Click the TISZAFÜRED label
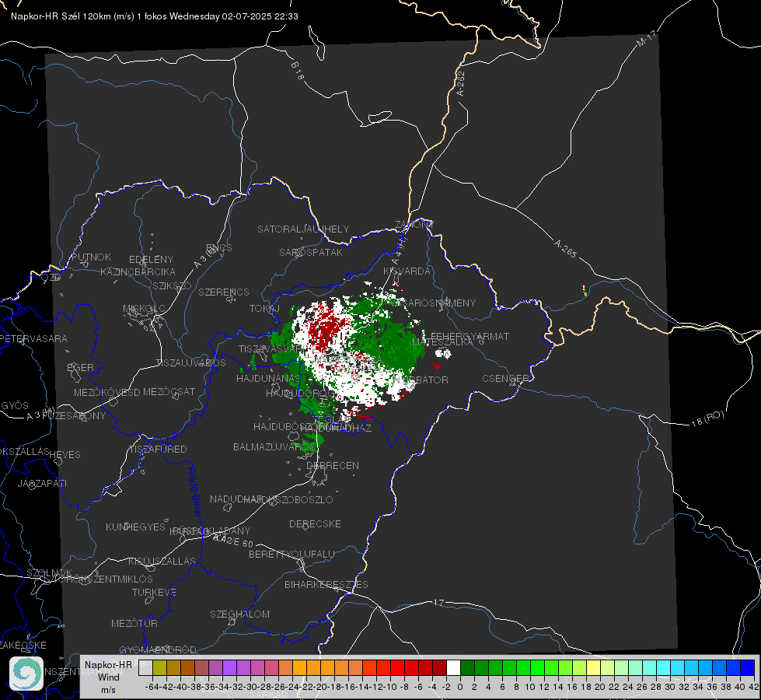761x700 pixels. pyautogui.click(x=158, y=450)
